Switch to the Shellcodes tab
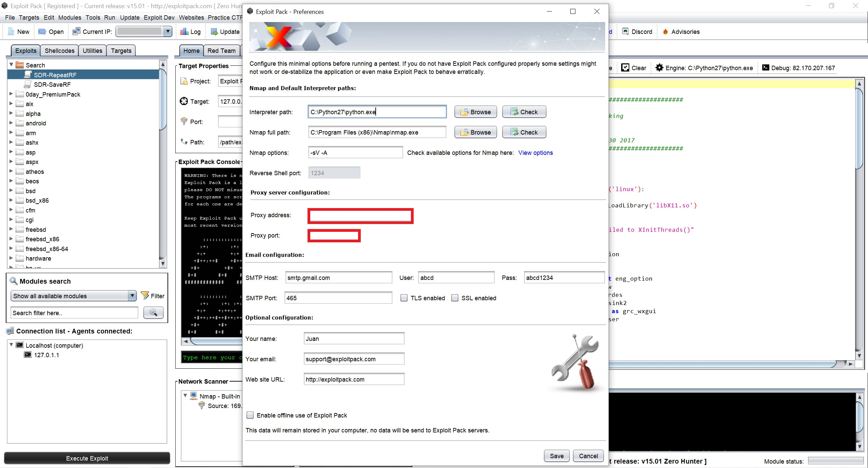The height and width of the screenshot is (468, 868). pos(59,50)
